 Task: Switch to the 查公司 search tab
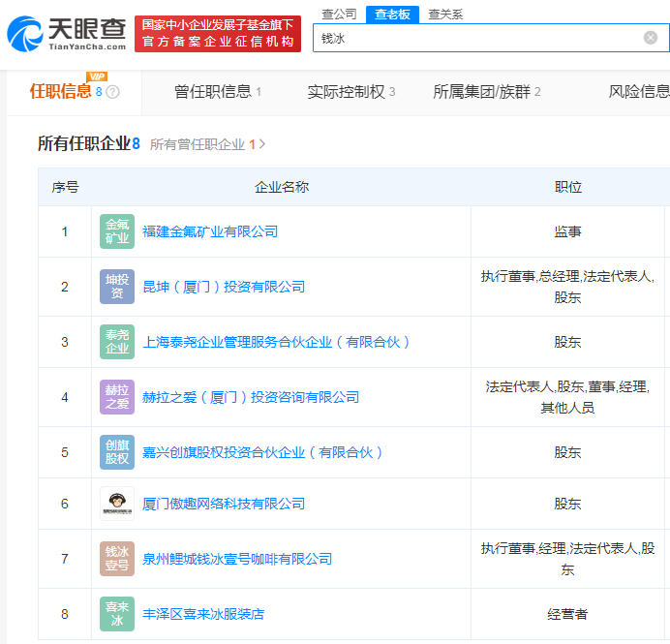tap(339, 14)
